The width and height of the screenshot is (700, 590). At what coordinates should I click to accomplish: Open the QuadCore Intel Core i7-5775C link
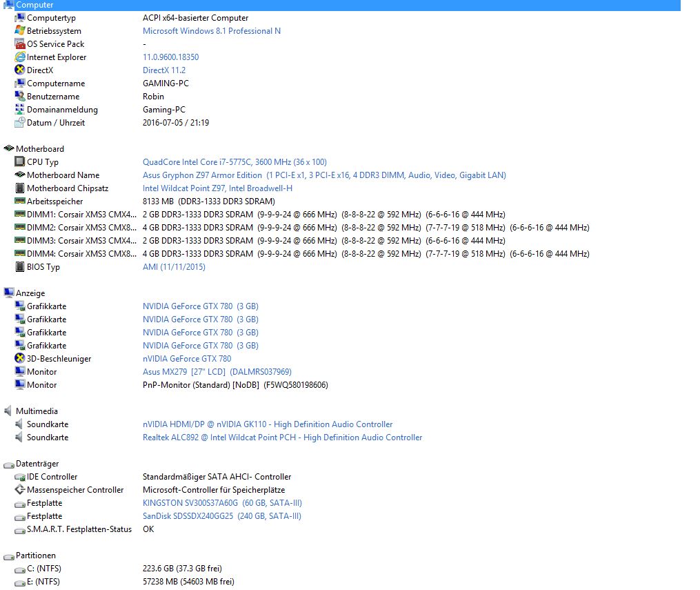point(234,161)
